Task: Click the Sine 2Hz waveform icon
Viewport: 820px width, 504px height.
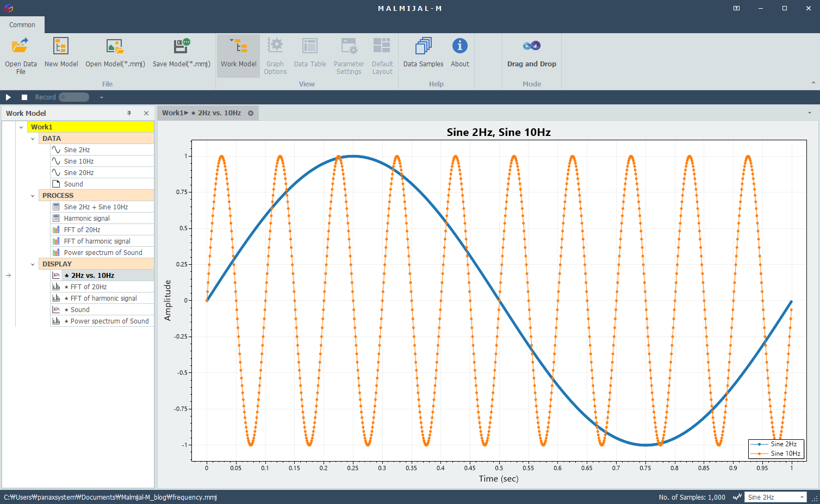Action: [x=56, y=150]
